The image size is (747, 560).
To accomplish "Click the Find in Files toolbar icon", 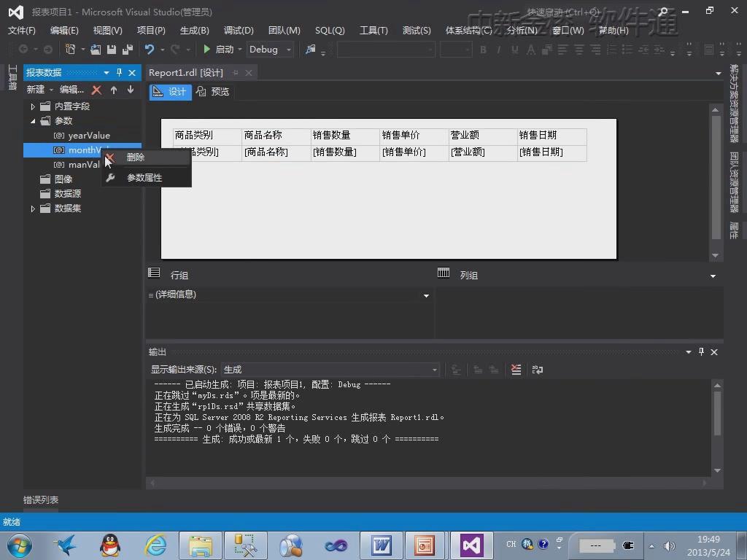I will (x=311, y=49).
